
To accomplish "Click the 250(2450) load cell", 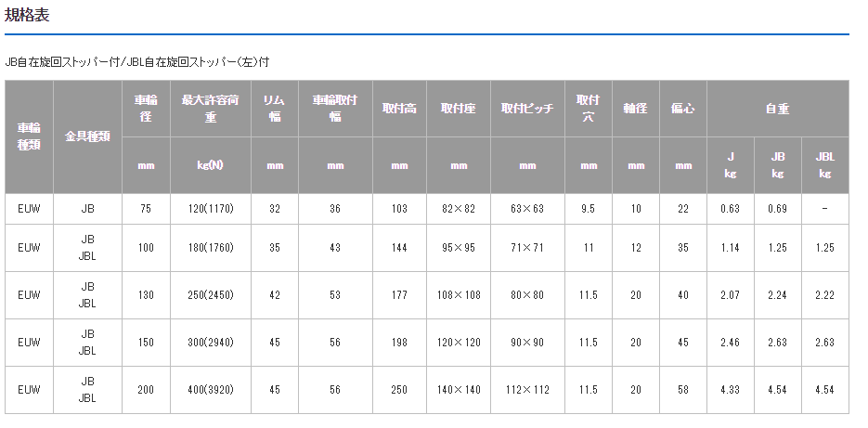I will point(210,295).
